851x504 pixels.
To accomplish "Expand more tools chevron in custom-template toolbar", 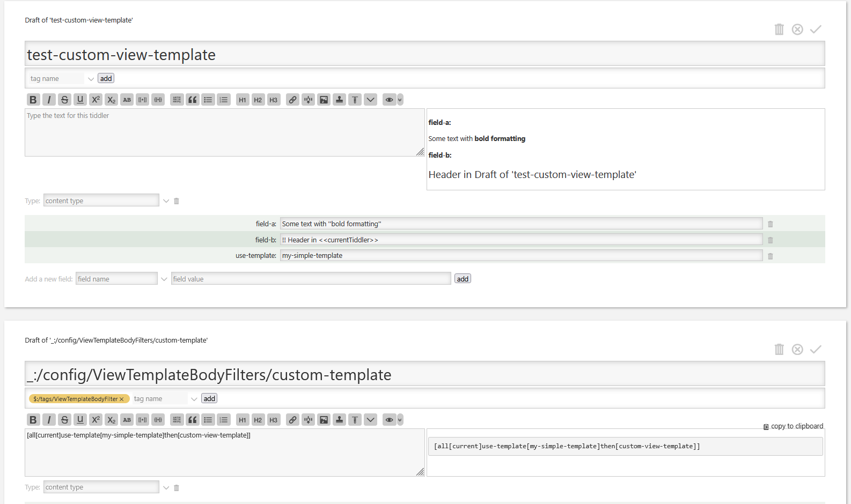I will [370, 420].
